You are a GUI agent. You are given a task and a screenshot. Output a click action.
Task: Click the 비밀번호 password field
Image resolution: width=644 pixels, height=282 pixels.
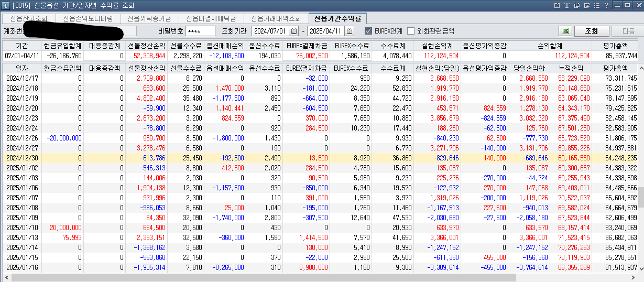coord(200,31)
